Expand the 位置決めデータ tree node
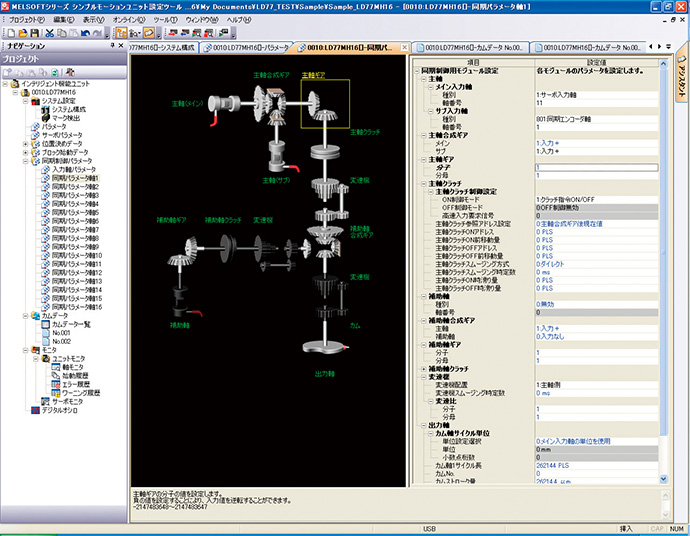Screen dimensions: 690x536 coord(25,143)
